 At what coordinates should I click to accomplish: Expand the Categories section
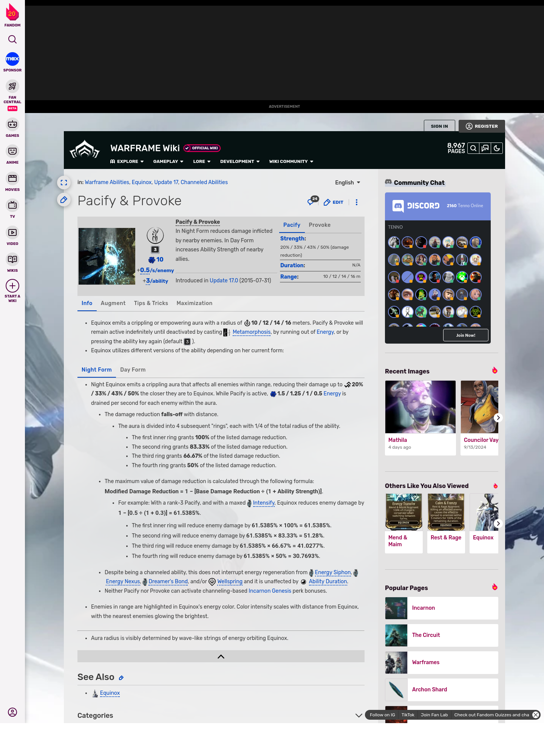tap(359, 716)
